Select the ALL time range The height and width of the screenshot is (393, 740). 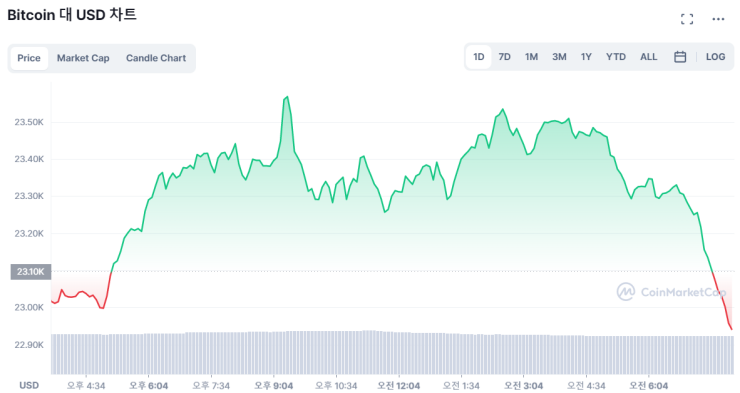point(648,57)
